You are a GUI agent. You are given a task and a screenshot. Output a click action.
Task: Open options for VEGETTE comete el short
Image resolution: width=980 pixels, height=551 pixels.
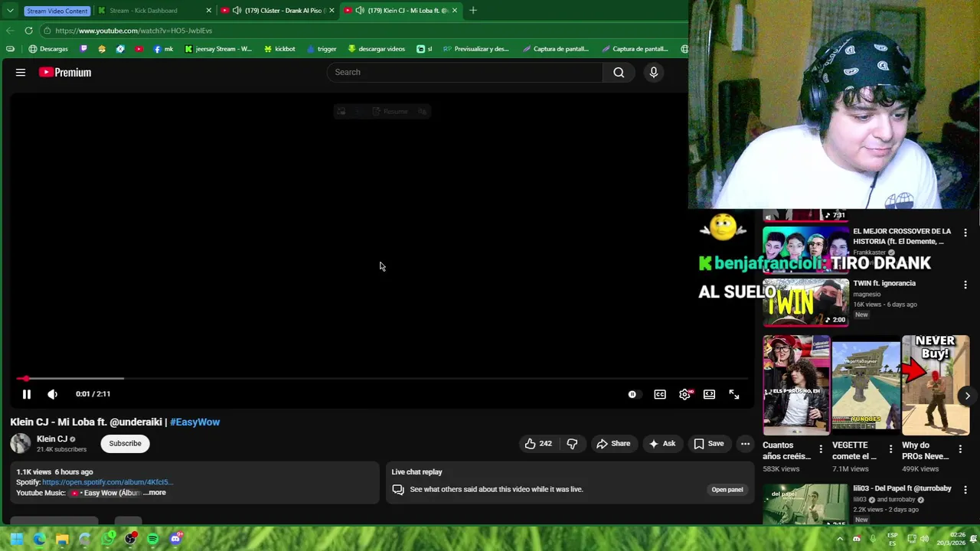coord(890,449)
